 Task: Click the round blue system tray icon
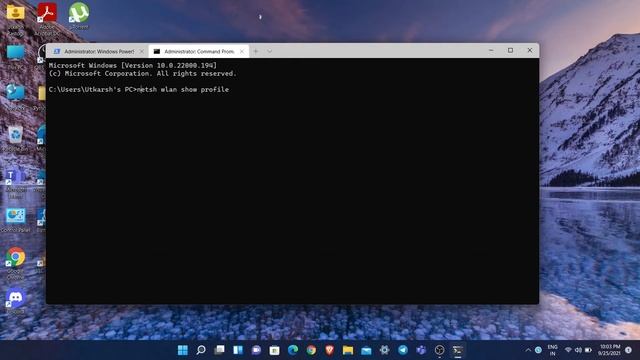[538, 350]
